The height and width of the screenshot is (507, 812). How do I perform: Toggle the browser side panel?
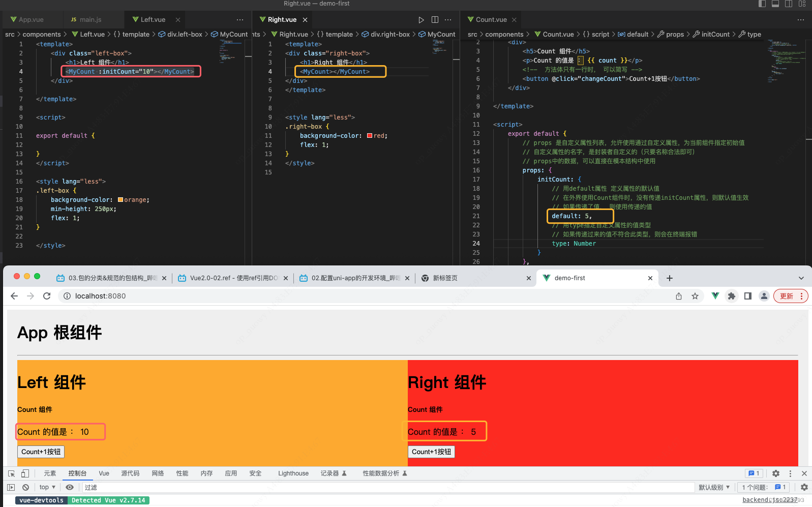click(x=748, y=296)
